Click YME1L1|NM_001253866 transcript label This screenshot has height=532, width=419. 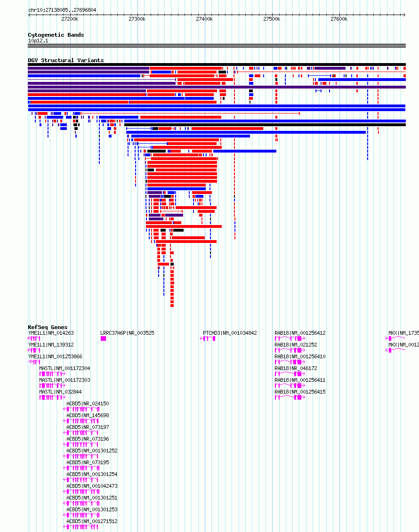[x=55, y=356]
